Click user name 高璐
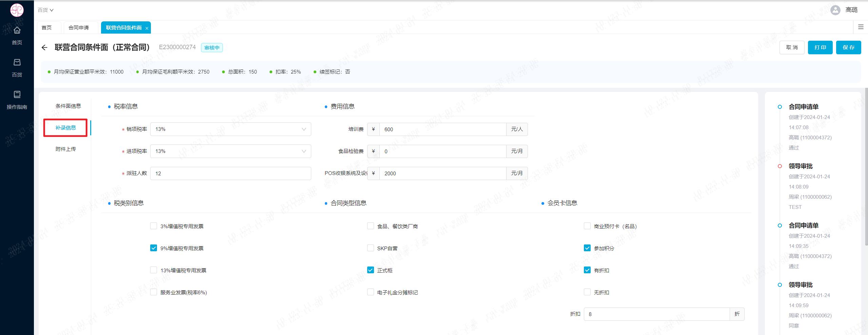 [x=851, y=10]
